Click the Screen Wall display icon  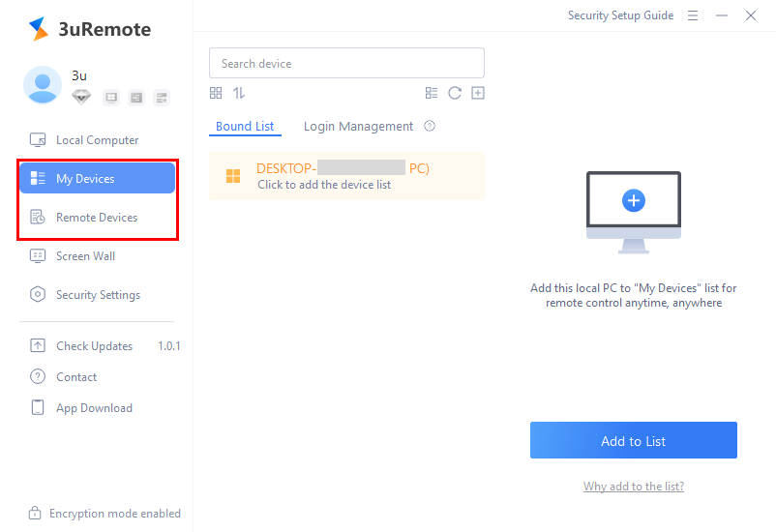[x=38, y=256]
